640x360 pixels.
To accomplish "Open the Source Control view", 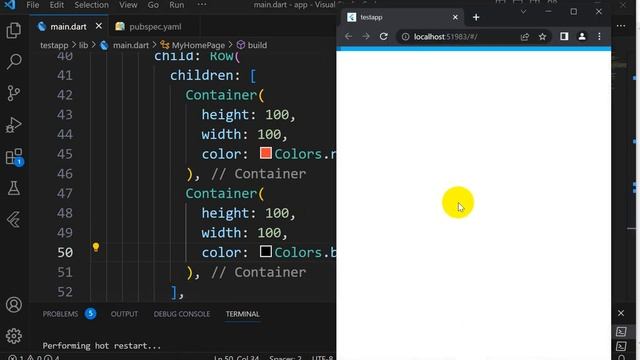I will click(x=13, y=93).
